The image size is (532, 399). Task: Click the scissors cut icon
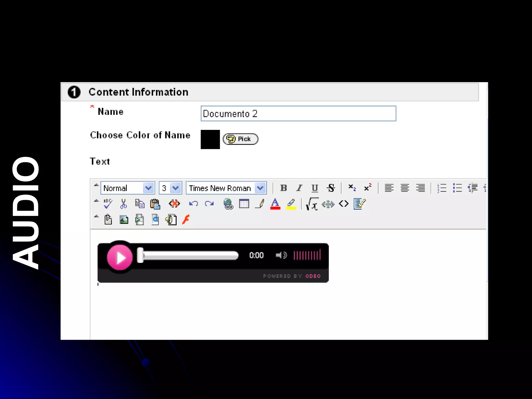(x=124, y=204)
